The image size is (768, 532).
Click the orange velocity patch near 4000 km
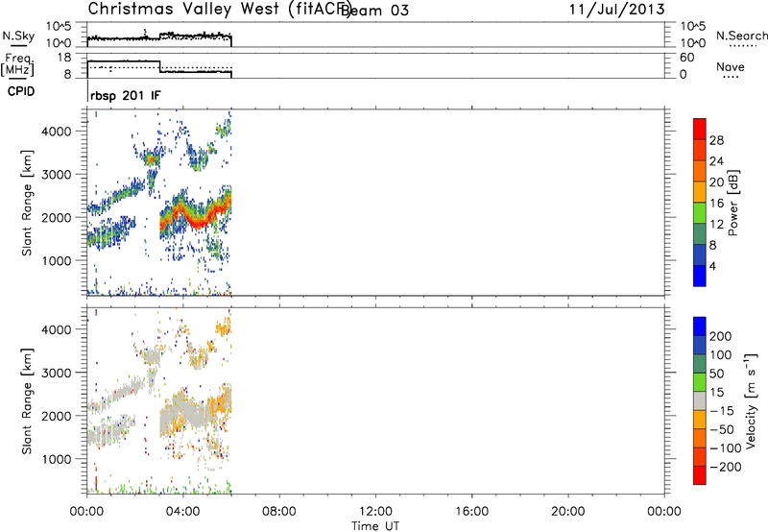tap(224, 326)
